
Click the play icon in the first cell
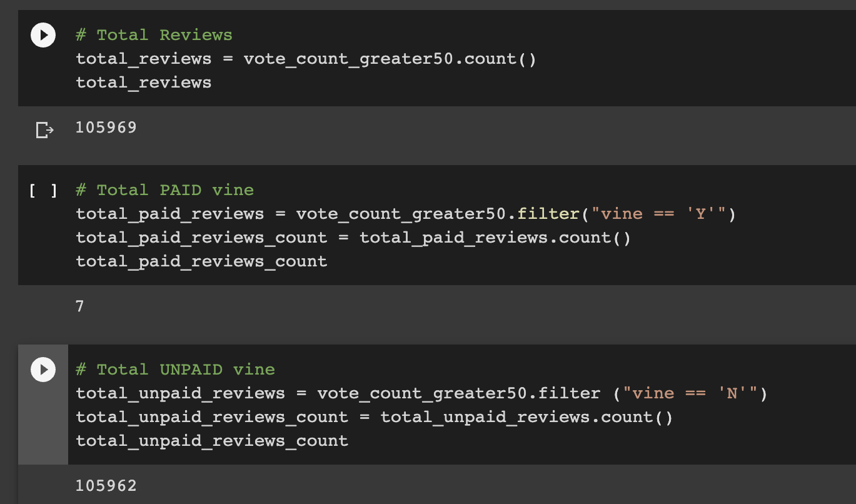pyautogui.click(x=43, y=35)
